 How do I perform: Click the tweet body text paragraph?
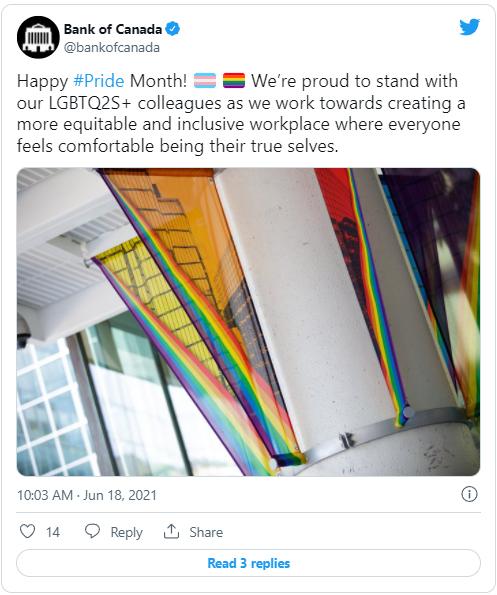pos(241,113)
